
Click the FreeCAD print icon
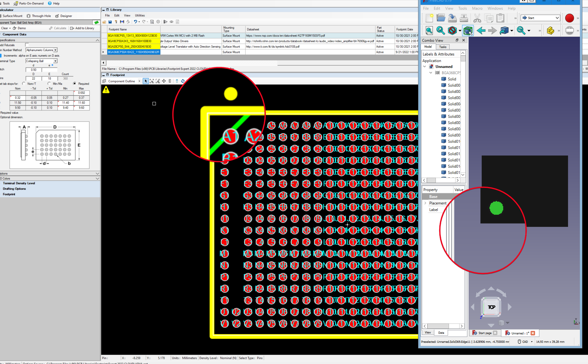(x=464, y=18)
